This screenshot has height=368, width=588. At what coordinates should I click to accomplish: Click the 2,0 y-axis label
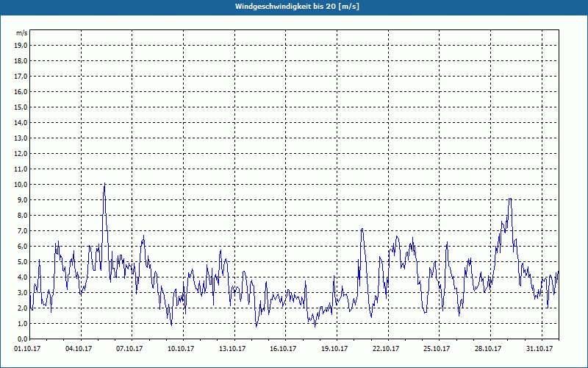(22, 308)
